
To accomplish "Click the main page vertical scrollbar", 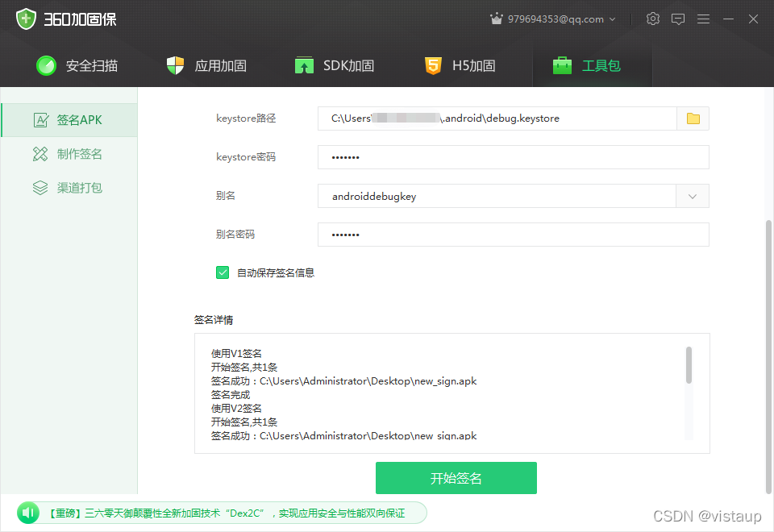I will point(768,356).
